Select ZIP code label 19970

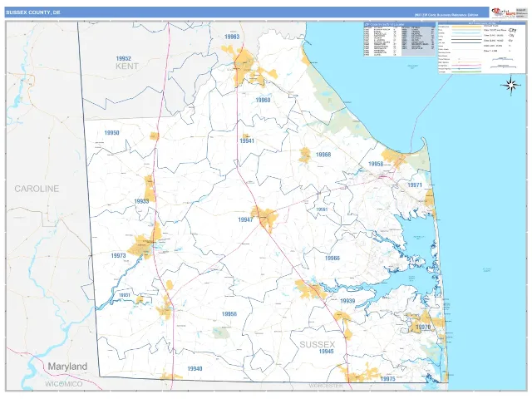pos(423,327)
